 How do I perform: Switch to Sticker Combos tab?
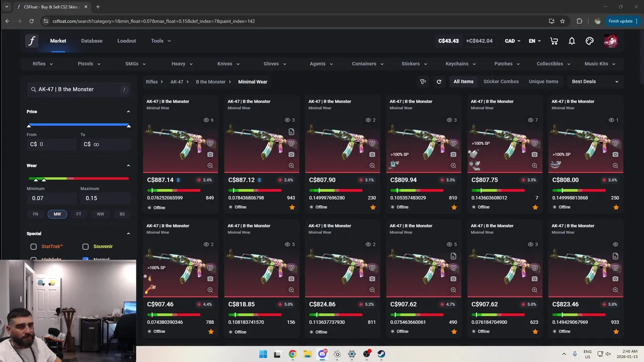pos(501,81)
